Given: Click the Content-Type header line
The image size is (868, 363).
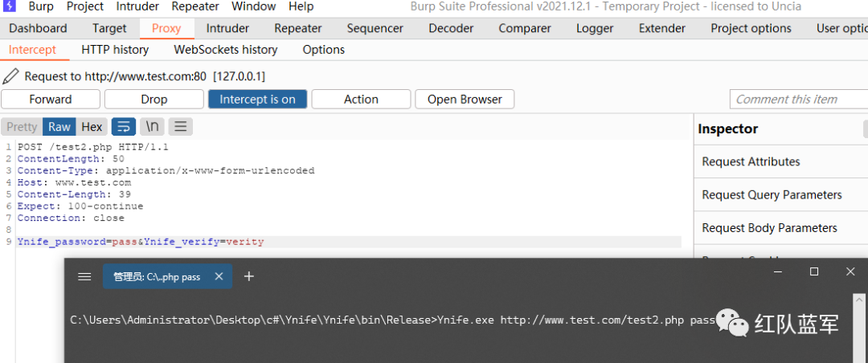Looking at the screenshot, I should point(166,170).
